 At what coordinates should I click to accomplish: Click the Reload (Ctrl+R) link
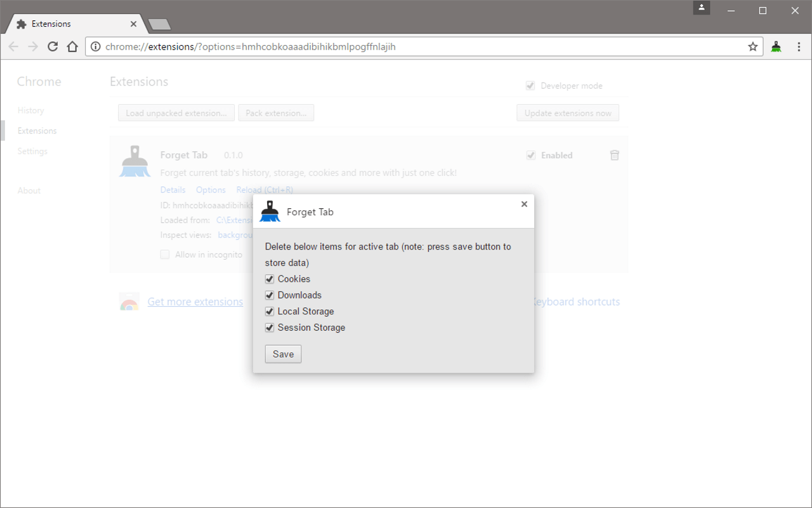point(265,190)
